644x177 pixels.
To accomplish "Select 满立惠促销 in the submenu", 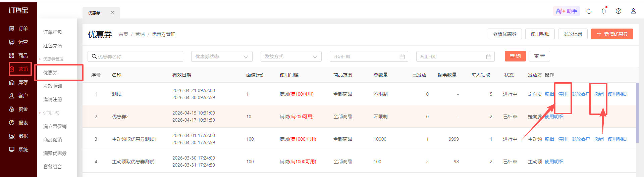I will point(55,126).
